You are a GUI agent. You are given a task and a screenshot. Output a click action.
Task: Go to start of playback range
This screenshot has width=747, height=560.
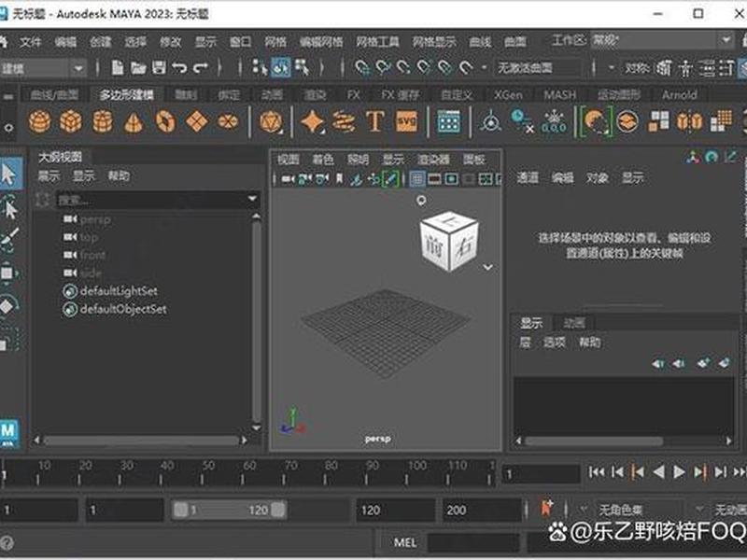(597, 472)
